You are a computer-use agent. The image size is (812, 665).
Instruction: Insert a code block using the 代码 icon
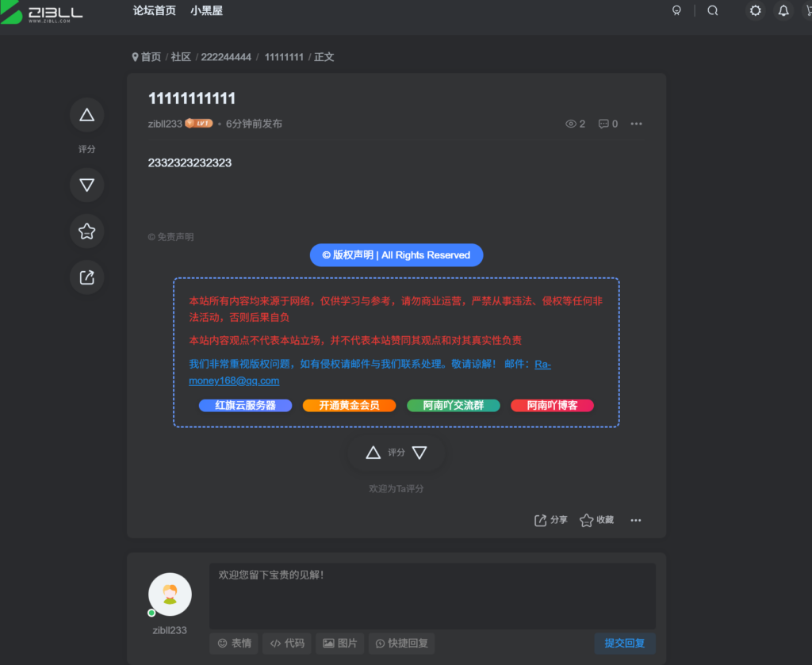(286, 643)
